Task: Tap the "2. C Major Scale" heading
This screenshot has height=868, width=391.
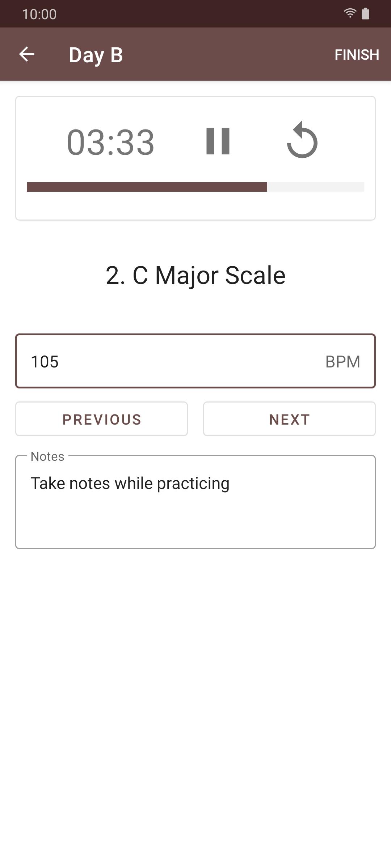Action: (x=195, y=276)
